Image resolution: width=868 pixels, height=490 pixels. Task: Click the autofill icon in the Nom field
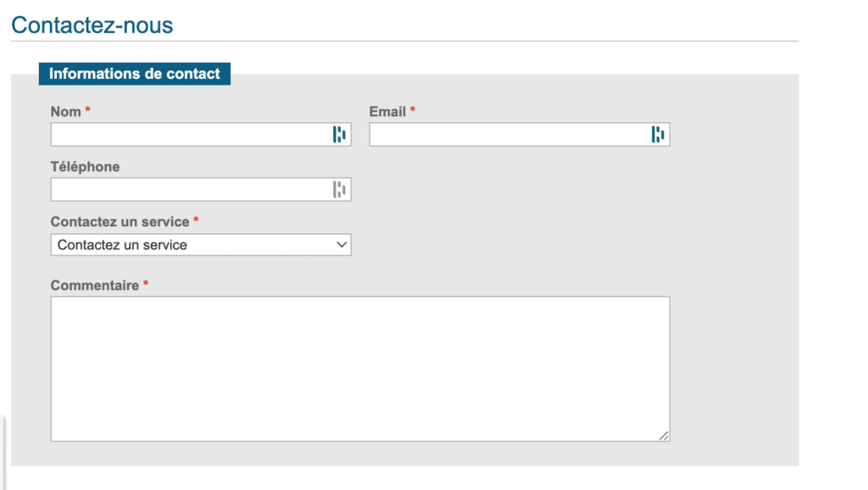coord(339,134)
